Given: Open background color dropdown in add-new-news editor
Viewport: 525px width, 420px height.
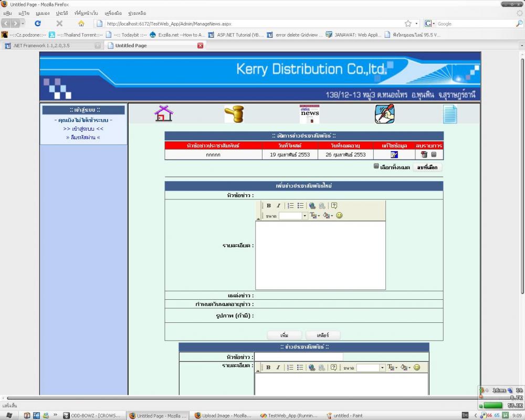Looking at the screenshot, I should point(328,215).
